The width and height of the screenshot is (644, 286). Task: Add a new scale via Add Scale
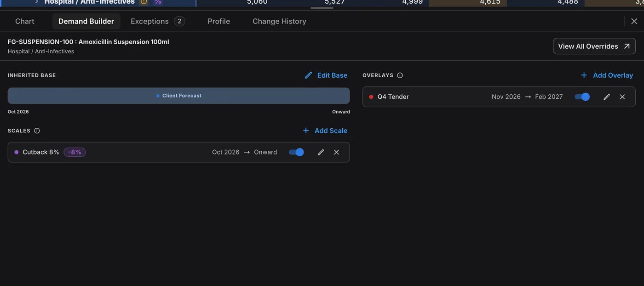pyautogui.click(x=325, y=131)
